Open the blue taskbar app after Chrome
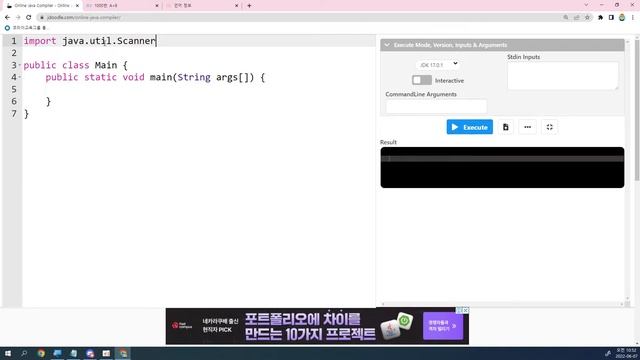Viewport: 640px width, 360px height. 57,353
